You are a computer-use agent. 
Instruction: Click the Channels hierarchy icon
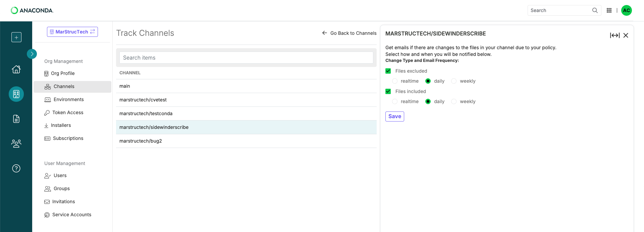tap(48, 87)
